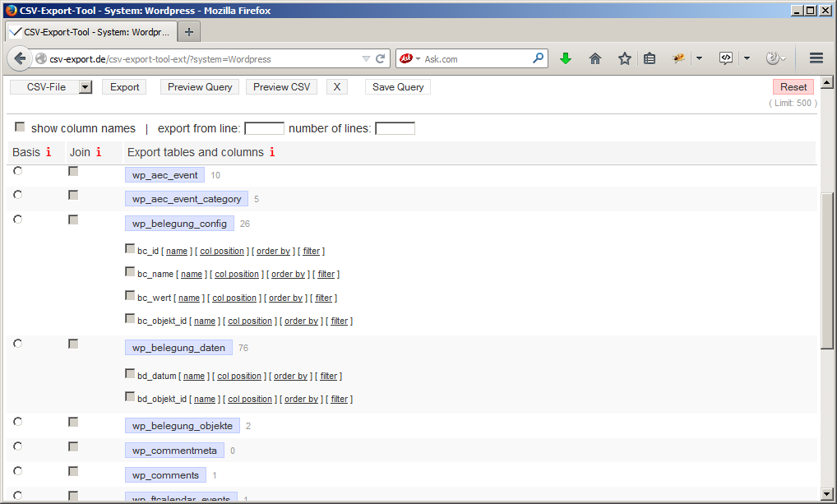The image size is (837, 504).
Task: Check the bc_id column checkbox
Action: click(x=130, y=249)
